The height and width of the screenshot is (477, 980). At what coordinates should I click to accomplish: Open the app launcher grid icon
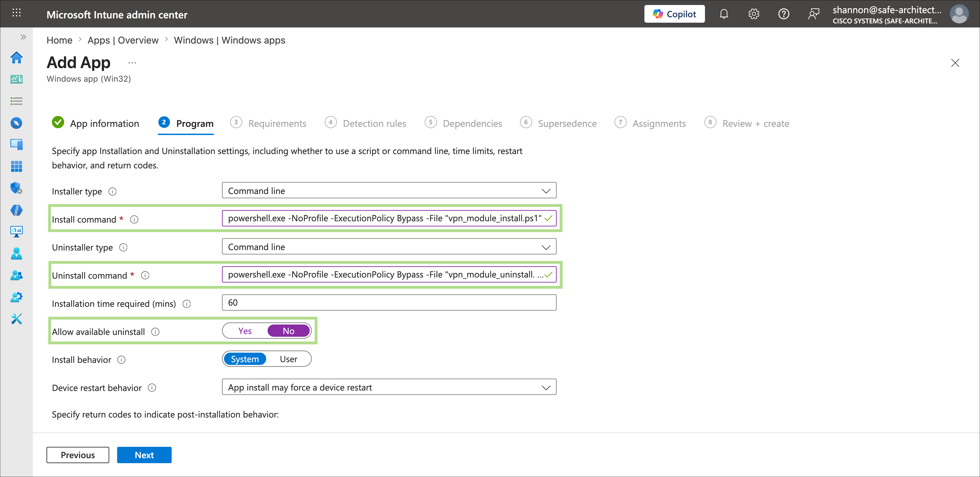16,13
